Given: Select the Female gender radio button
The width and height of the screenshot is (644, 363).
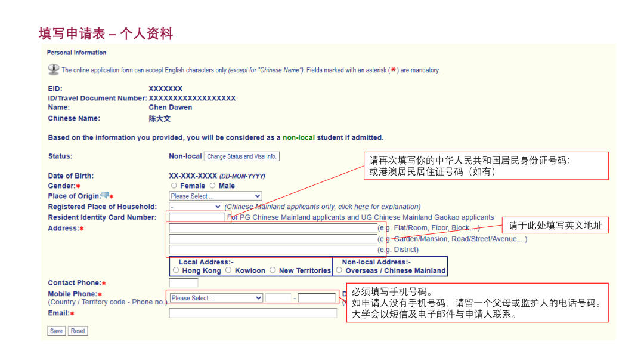Looking at the screenshot, I should pyautogui.click(x=174, y=186).
